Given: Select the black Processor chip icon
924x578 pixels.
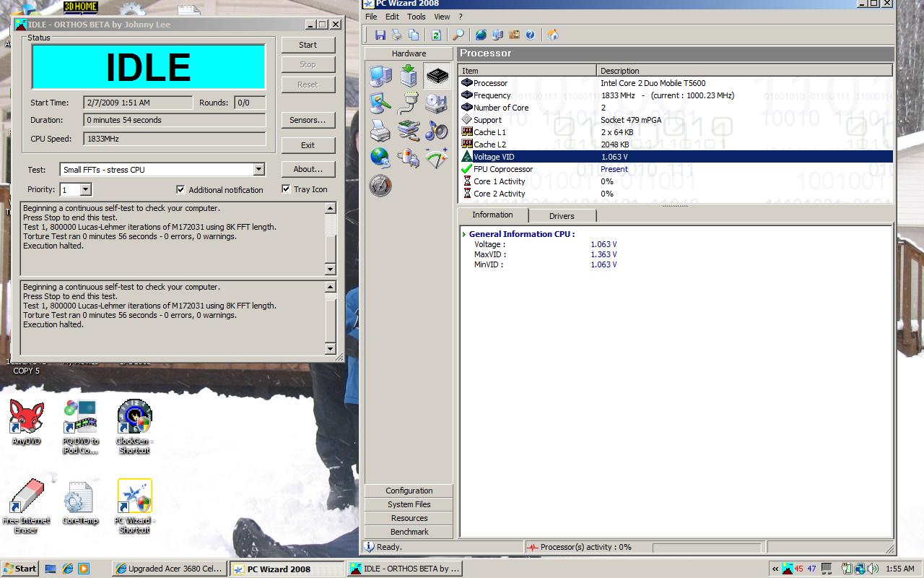Looking at the screenshot, I should click(x=437, y=76).
